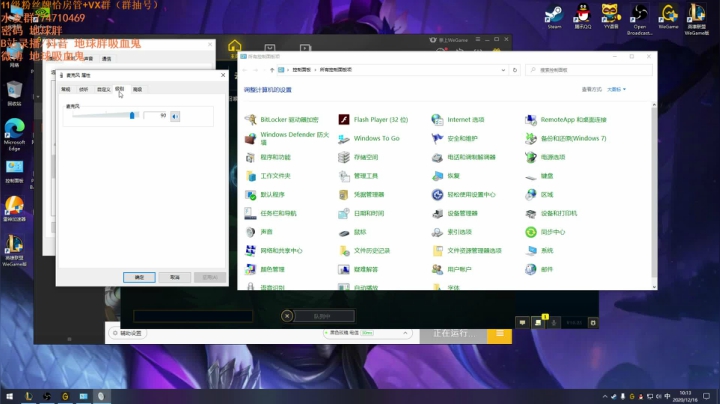Open Windows Start menu

[9, 396]
